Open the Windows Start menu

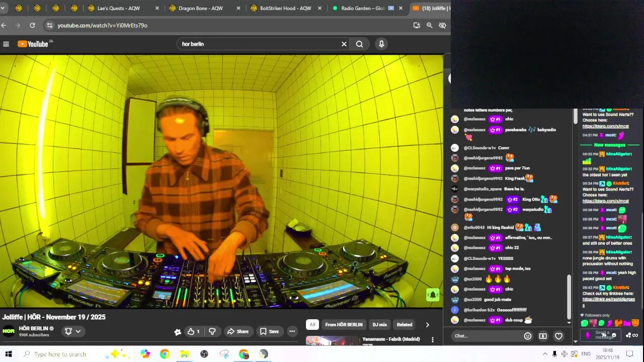[9, 354]
